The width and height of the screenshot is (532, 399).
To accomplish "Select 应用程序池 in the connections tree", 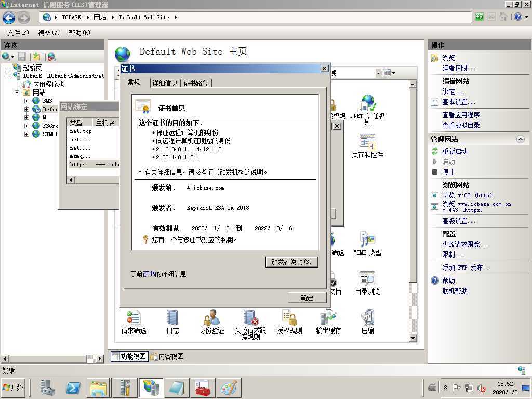I will (48, 84).
